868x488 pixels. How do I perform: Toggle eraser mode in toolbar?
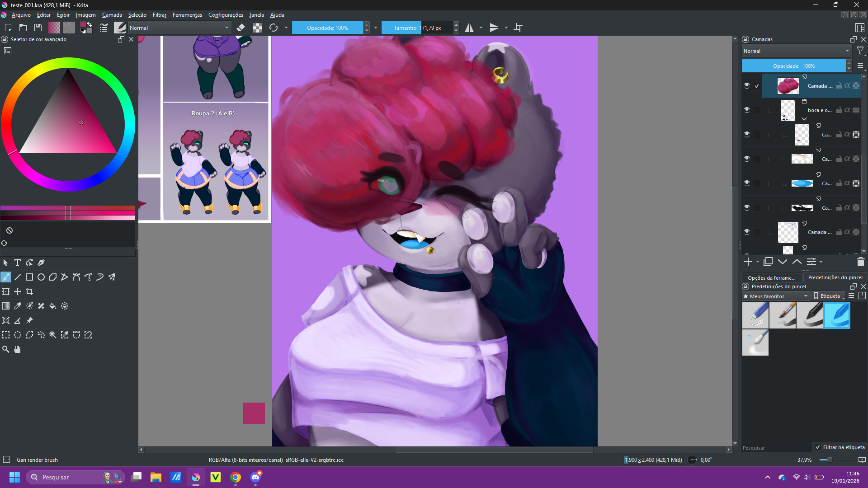point(241,28)
